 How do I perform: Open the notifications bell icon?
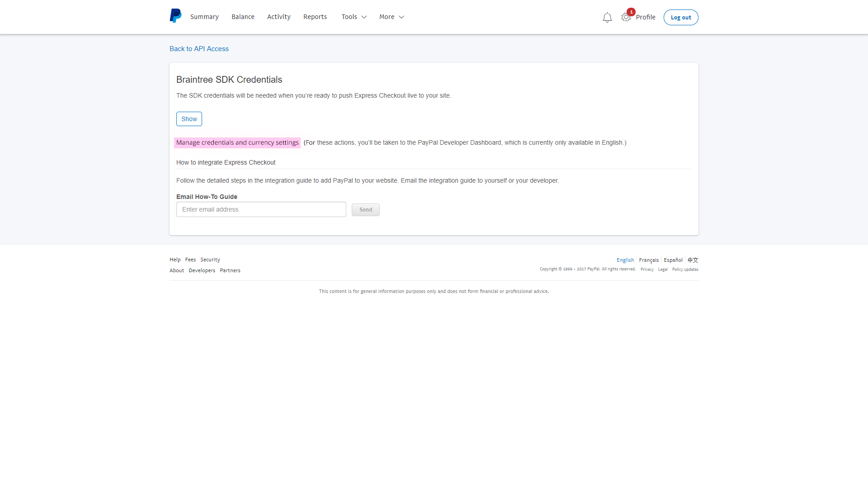pos(607,18)
